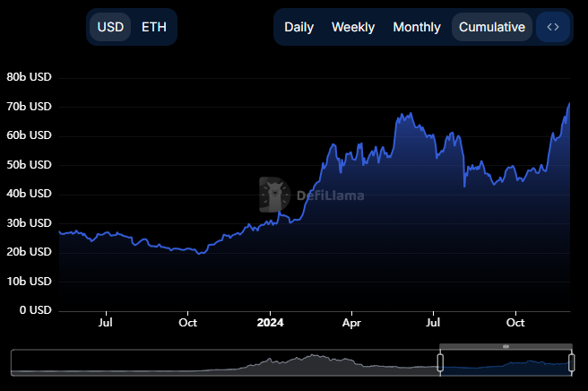Switch to the Daily tab
The height and width of the screenshot is (391, 588).
tap(298, 27)
